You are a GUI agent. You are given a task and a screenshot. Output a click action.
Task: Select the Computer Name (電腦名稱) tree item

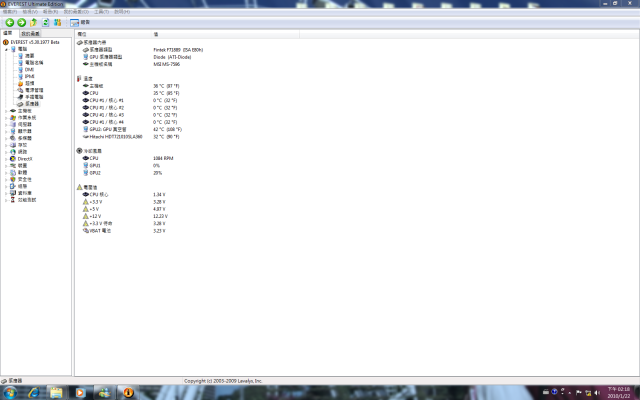click(x=30, y=63)
